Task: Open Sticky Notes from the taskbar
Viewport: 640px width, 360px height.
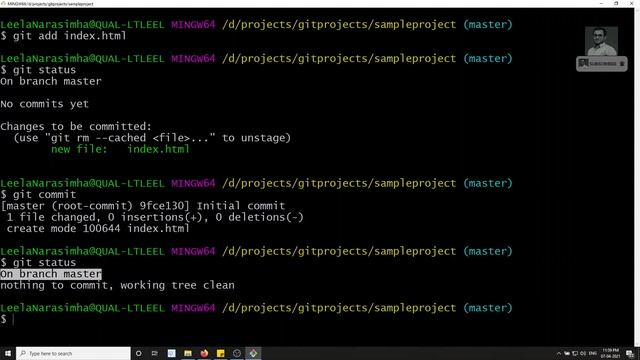Action: 220,353
